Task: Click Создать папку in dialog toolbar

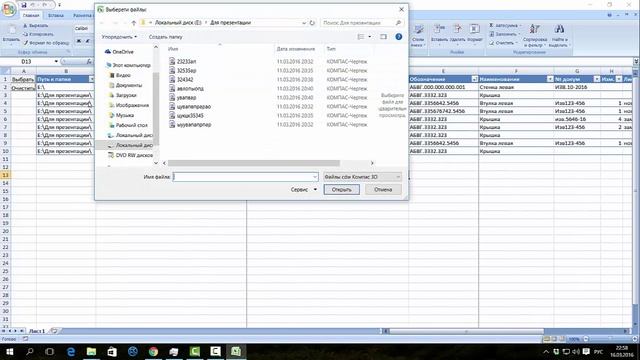Action: (x=165, y=37)
